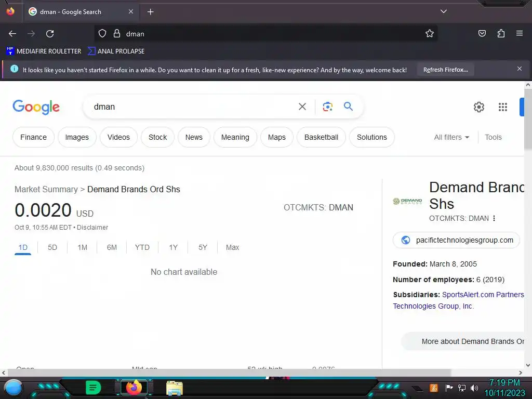Clear the search box text
Viewport: 532px width, 399px height.
pyautogui.click(x=302, y=107)
